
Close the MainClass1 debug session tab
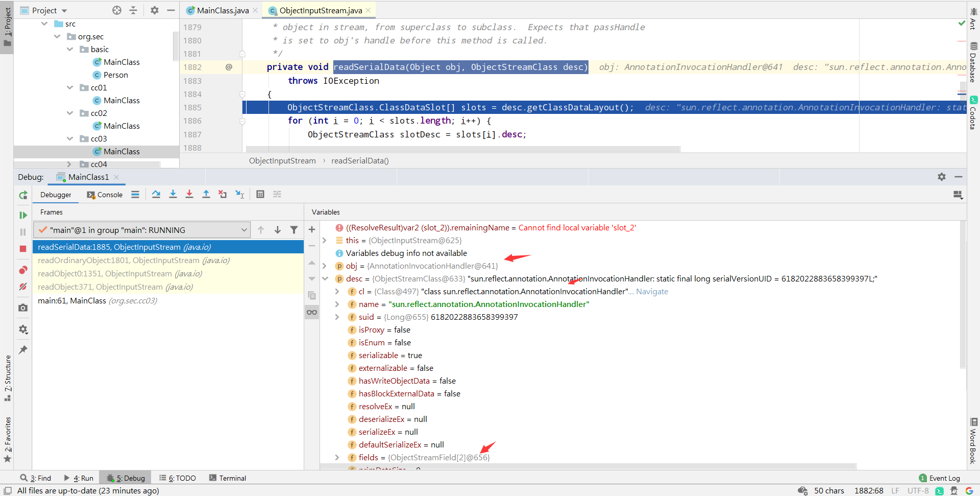pos(116,177)
